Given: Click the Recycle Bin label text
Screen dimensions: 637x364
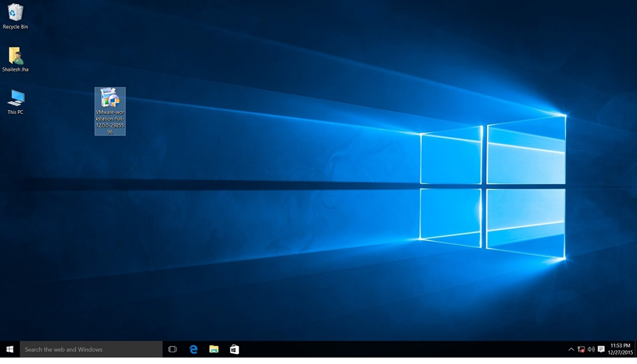Looking at the screenshot, I should point(15,26).
